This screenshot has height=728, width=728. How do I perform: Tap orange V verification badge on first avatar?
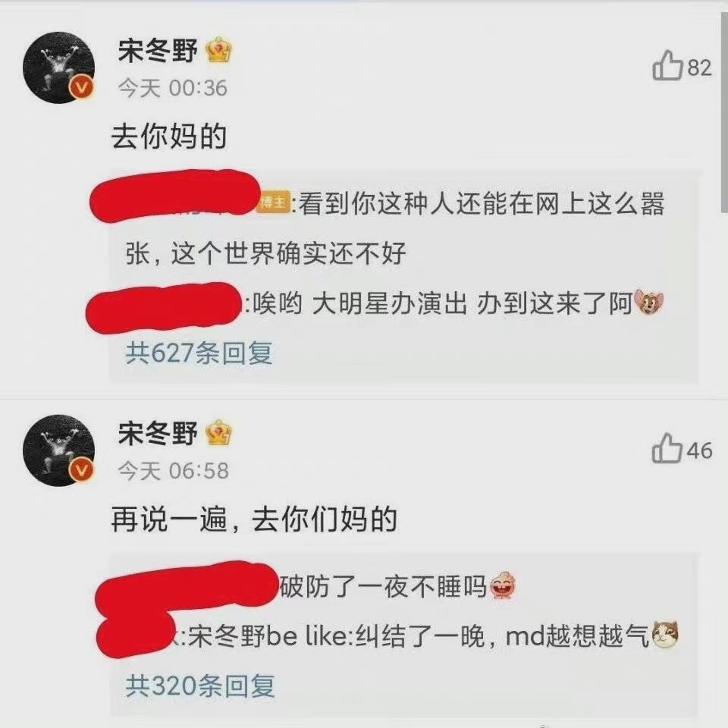82,87
